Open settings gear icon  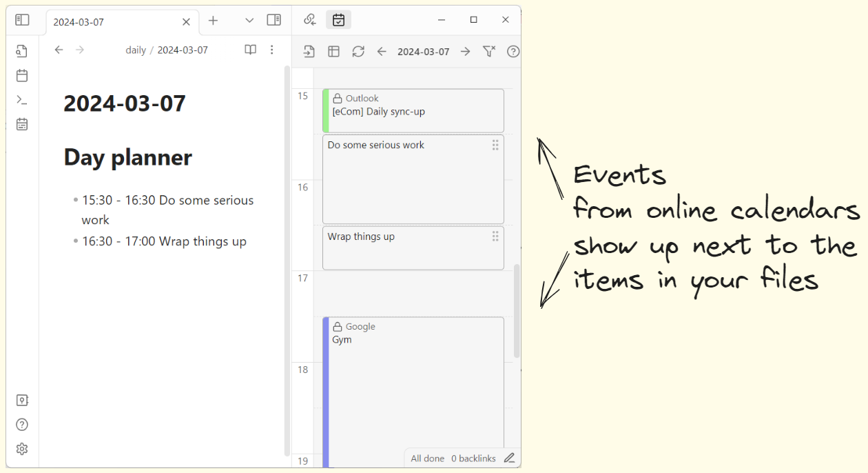click(x=22, y=449)
